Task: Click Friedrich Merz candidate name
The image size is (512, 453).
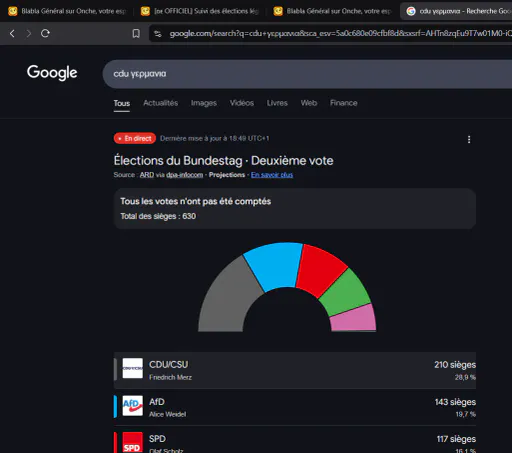Action: tap(170, 377)
